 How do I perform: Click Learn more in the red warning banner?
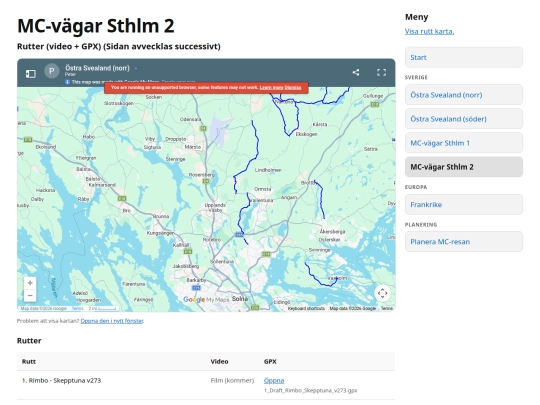[271, 87]
